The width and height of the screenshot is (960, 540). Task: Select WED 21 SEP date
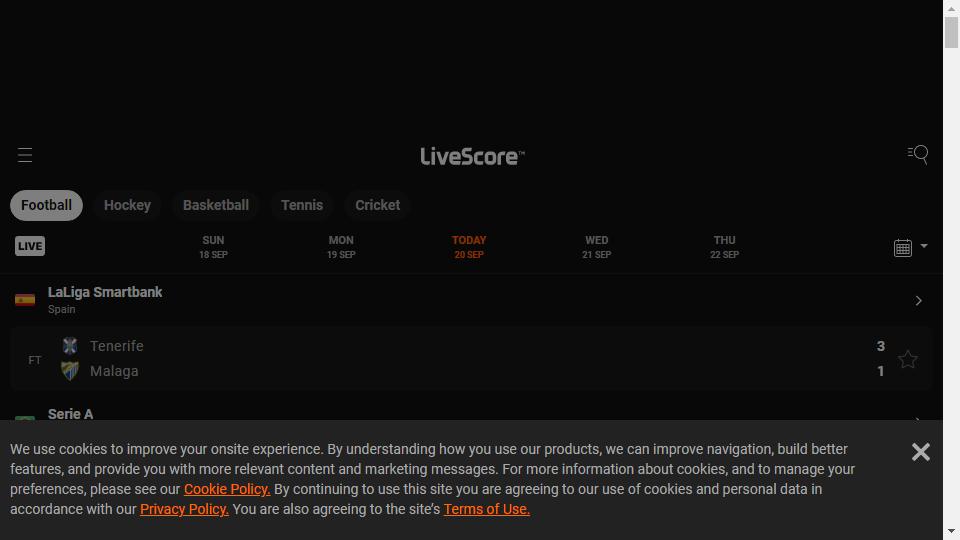(x=596, y=247)
